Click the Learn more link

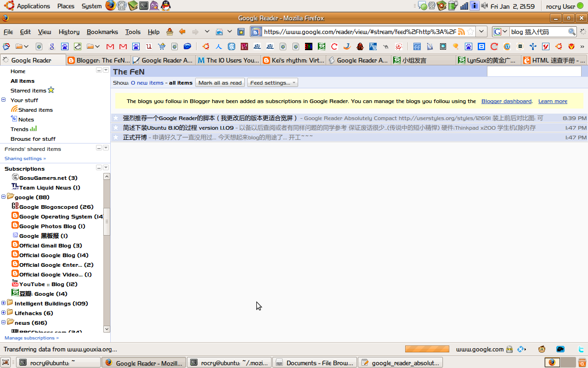[x=553, y=101]
